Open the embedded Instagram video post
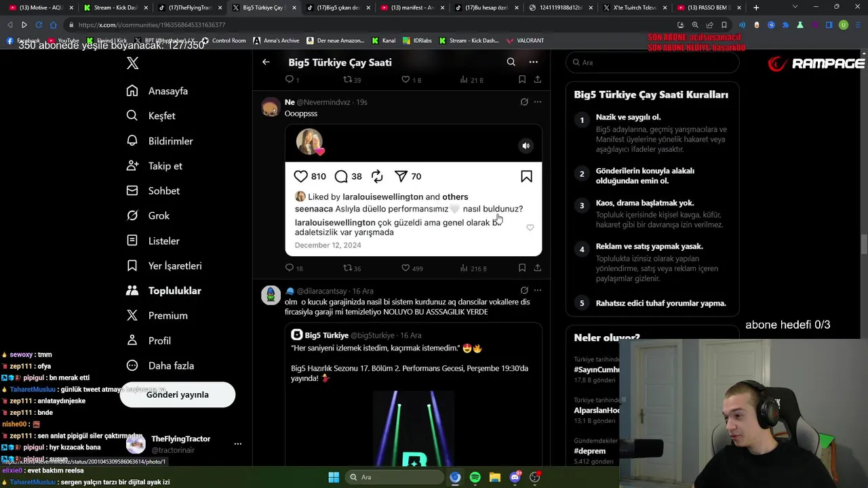The image size is (868, 488). coord(414,190)
